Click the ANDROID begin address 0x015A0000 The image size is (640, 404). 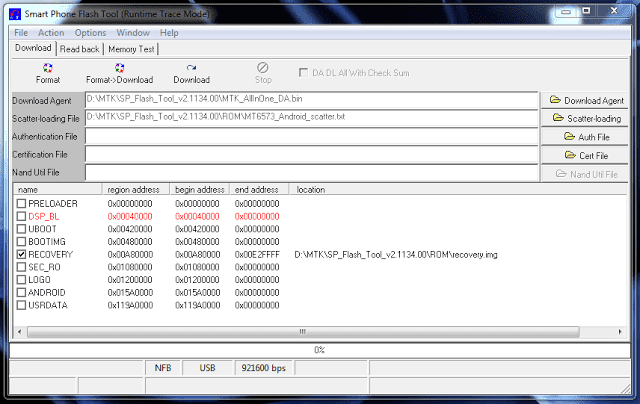(x=198, y=293)
